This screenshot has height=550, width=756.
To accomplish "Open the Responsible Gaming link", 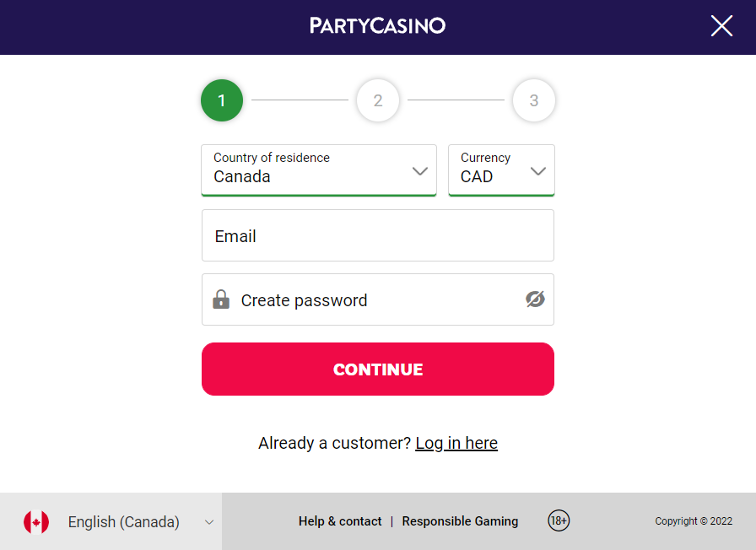I will point(460,521).
